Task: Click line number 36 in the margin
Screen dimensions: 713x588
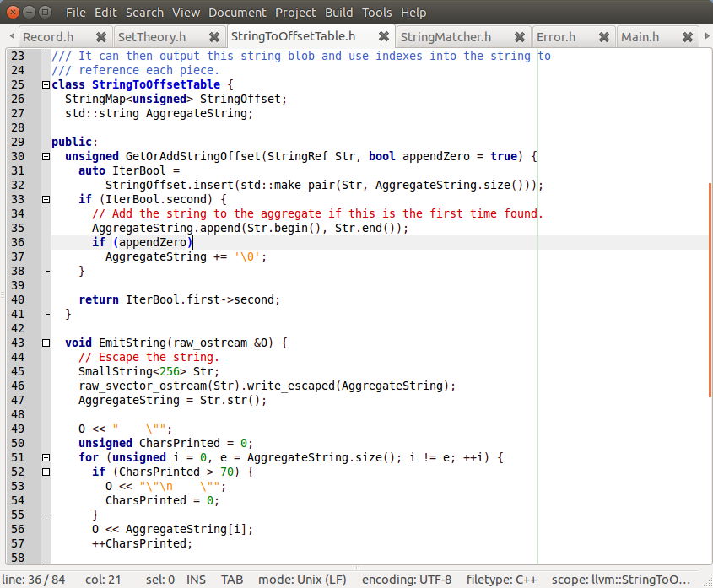Action: point(18,242)
